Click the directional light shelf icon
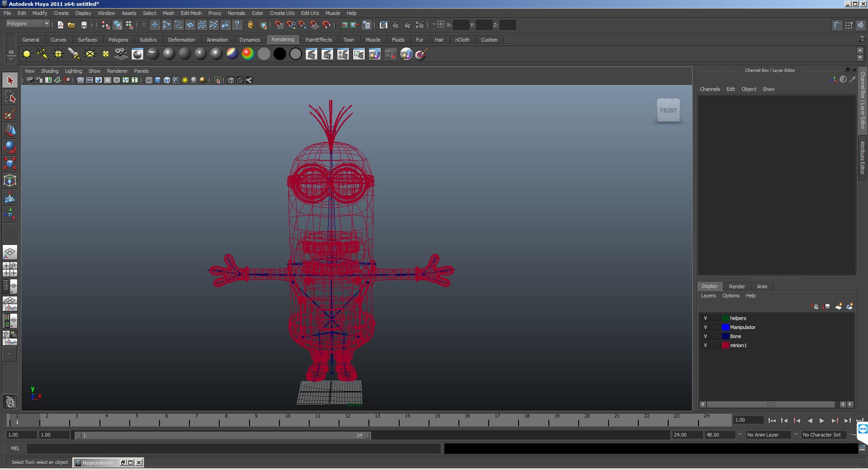The width and height of the screenshot is (868, 470). [x=42, y=54]
